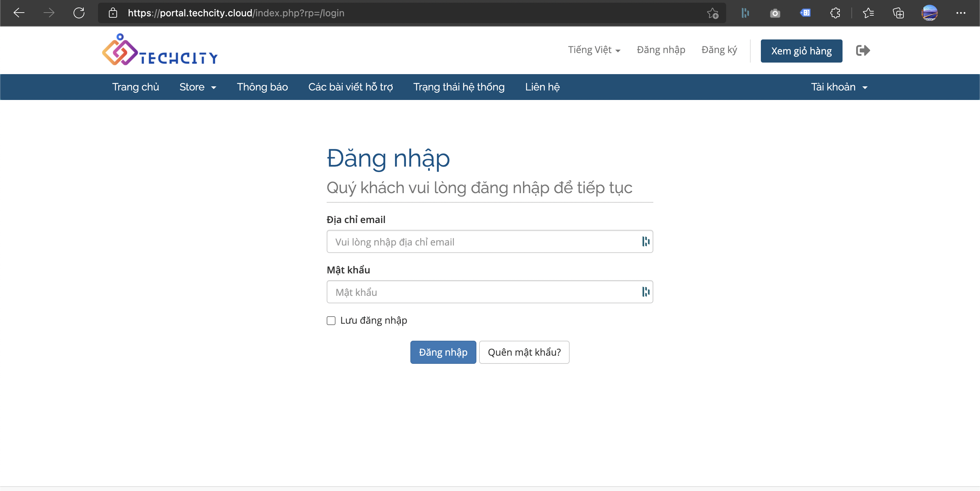The height and width of the screenshot is (491, 980).
Task: Add page to favorites with star-plus icon
Action: click(x=713, y=13)
